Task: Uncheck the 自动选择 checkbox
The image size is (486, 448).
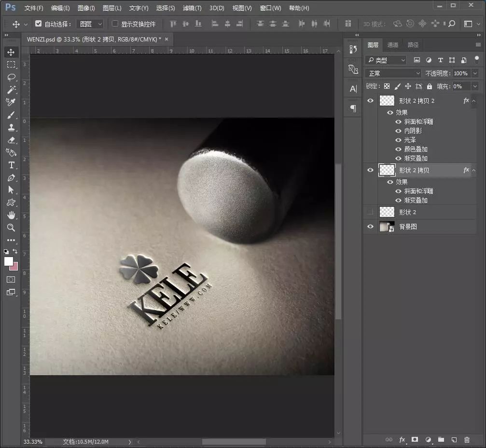Action: [39, 24]
